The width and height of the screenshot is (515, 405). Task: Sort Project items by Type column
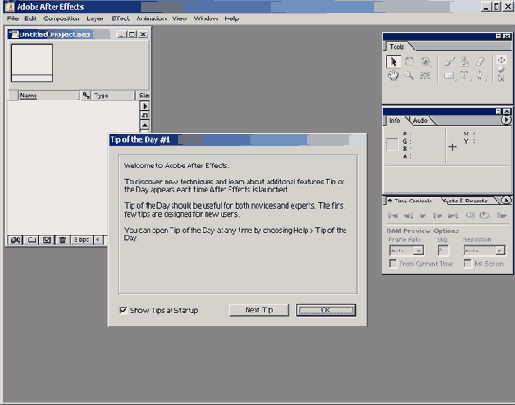tap(113, 96)
